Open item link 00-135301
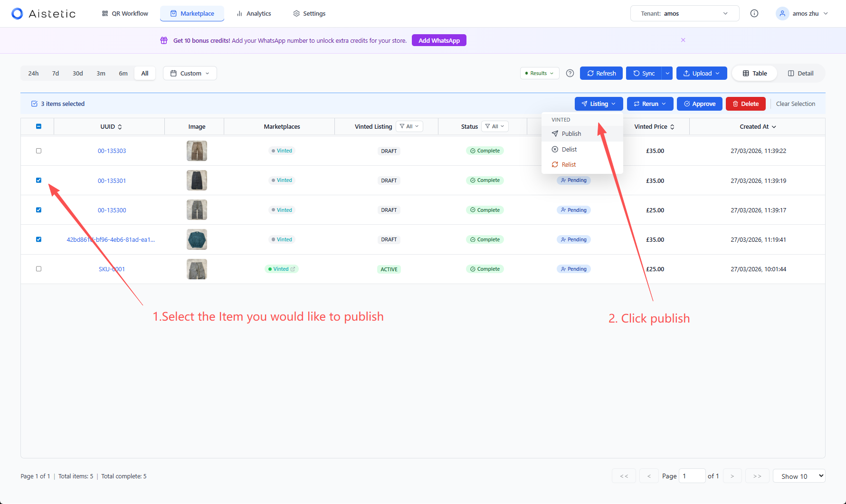Screen dimensions: 846x504 point(112,181)
